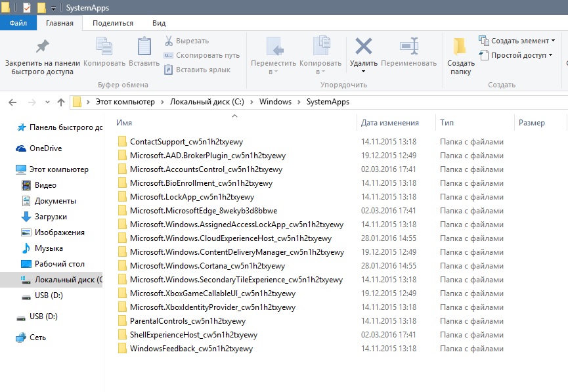Expand the chevron after Windows in the path

(299, 102)
